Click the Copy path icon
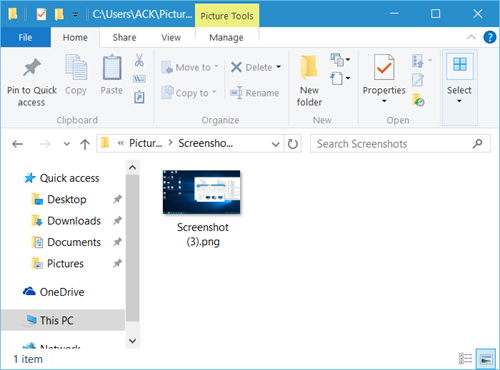The width and height of the screenshot is (500, 370). [x=139, y=79]
